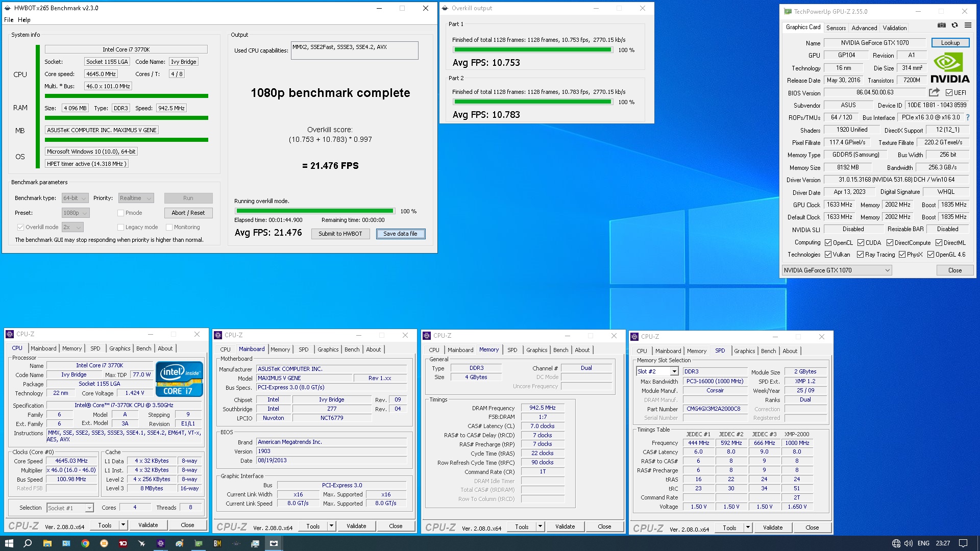Screen dimensions: 980x551
Task: Click the Part 2 overkill progress bar
Action: coord(532,102)
